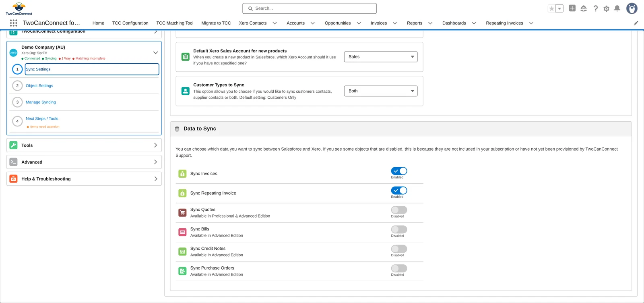Viewport: 644px width, 303px height.
Task: Click the Sync Quotes cart icon
Action: (182, 213)
